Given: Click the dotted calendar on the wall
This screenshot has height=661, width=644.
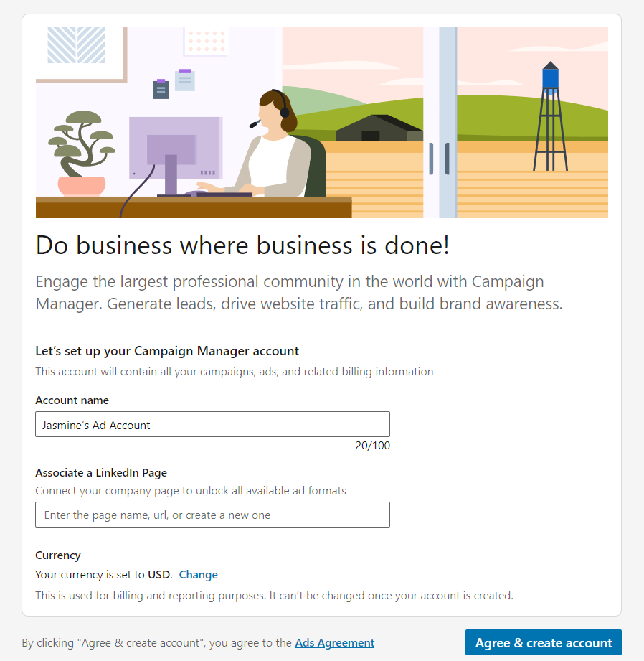Looking at the screenshot, I should (206, 42).
